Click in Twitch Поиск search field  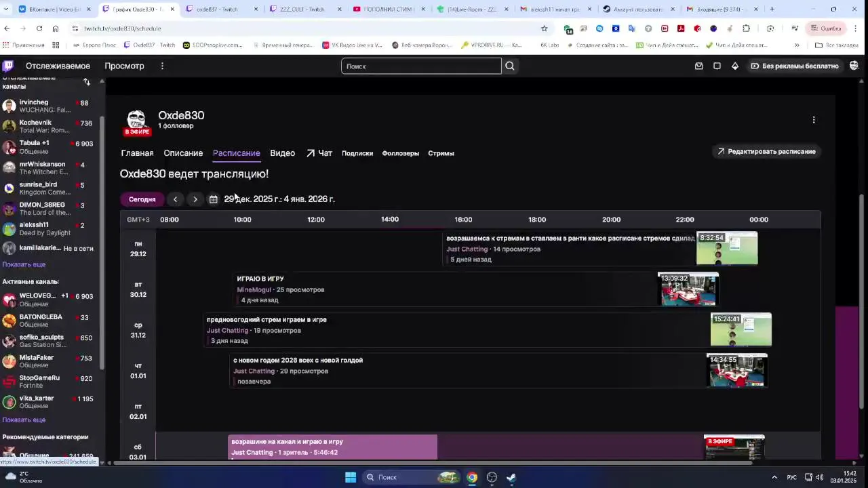421,66
